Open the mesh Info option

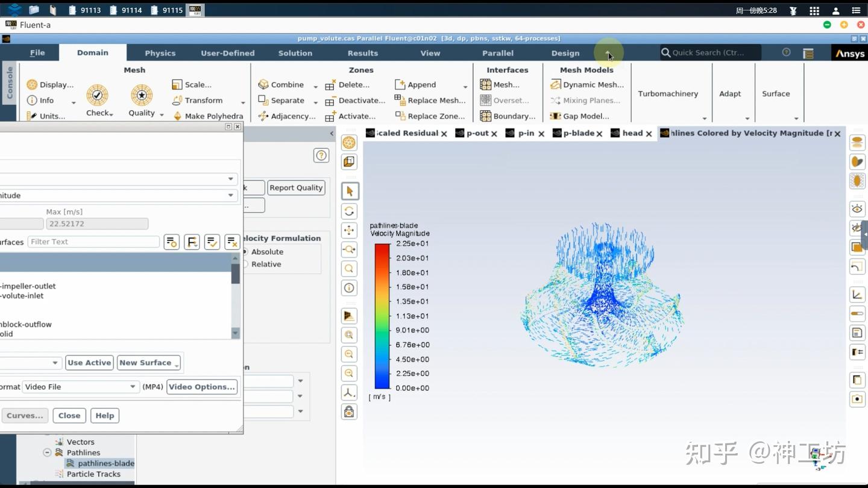click(x=40, y=101)
